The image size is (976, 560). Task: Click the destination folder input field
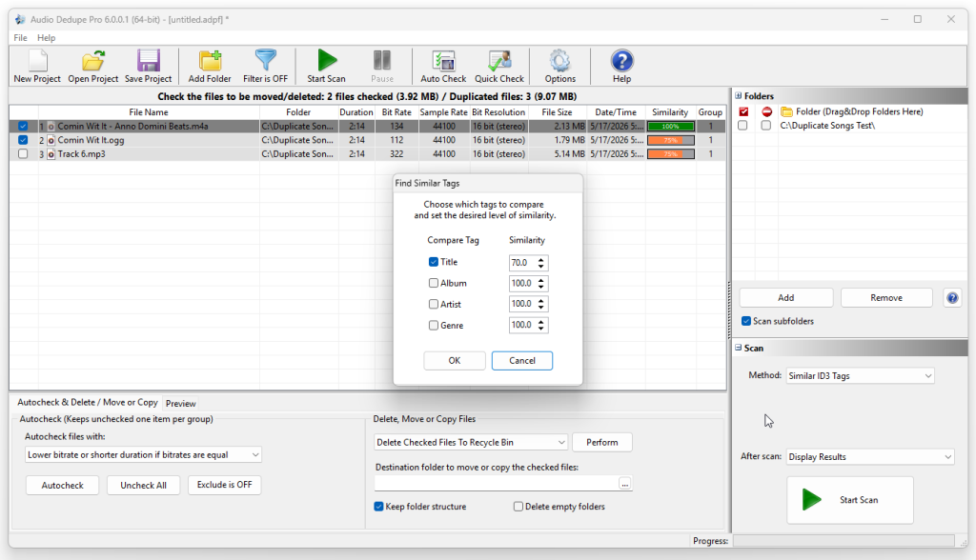[x=496, y=484]
